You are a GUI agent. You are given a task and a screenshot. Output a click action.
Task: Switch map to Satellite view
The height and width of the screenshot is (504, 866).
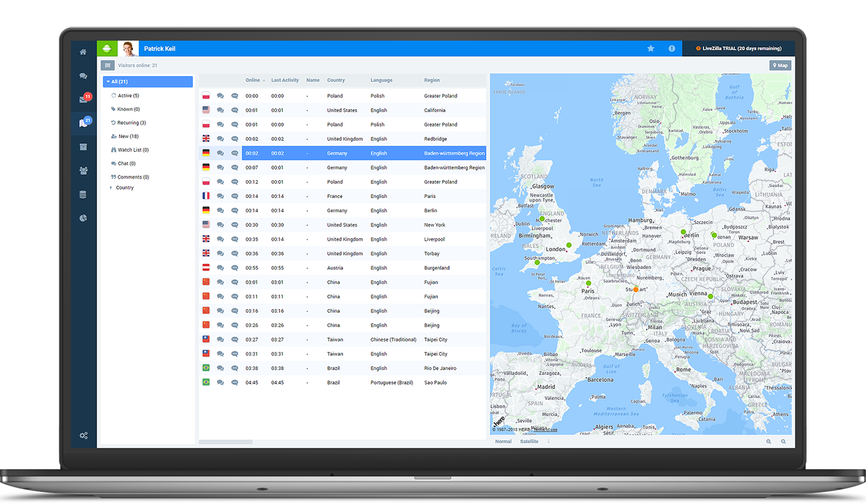[x=529, y=441]
